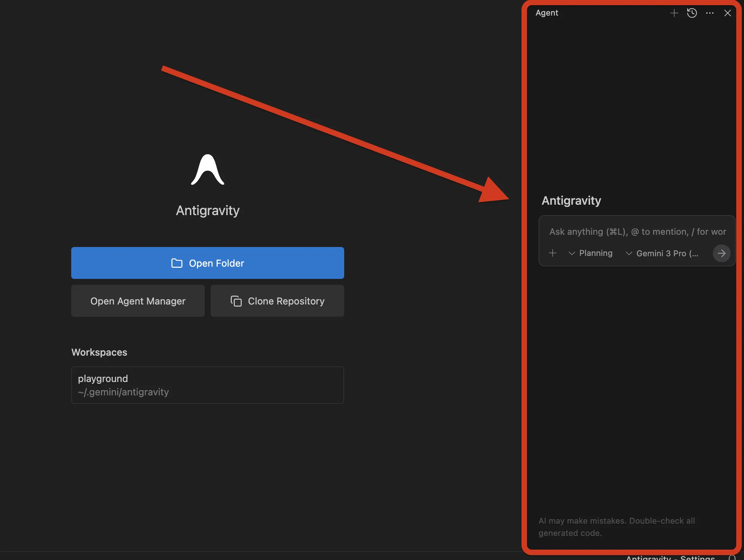
Task: Click the Open Folder button
Action: click(207, 263)
